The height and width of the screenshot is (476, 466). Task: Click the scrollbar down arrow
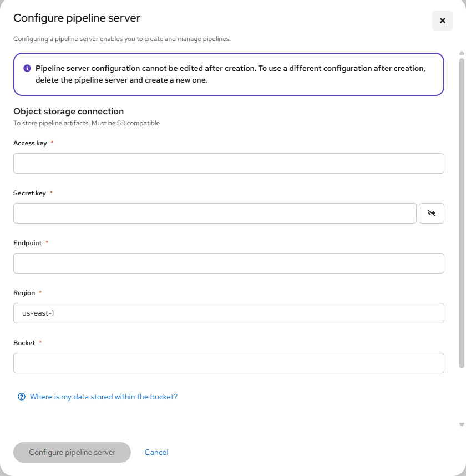coord(462,424)
